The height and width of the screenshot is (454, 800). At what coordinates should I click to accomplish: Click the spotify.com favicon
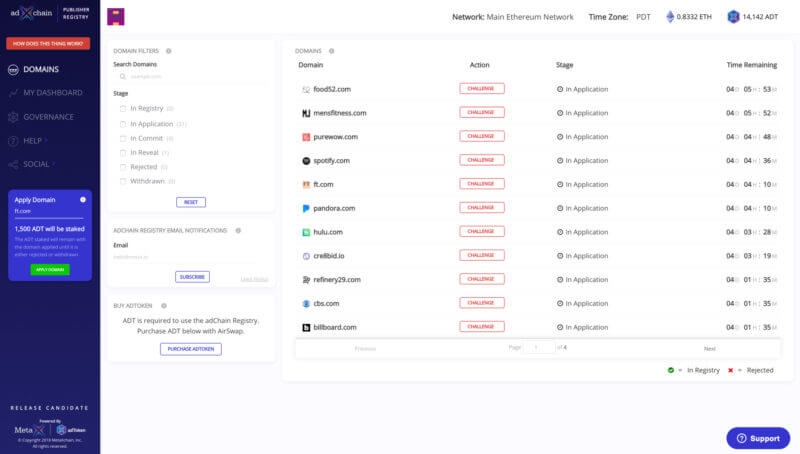[x=306, y=161]
